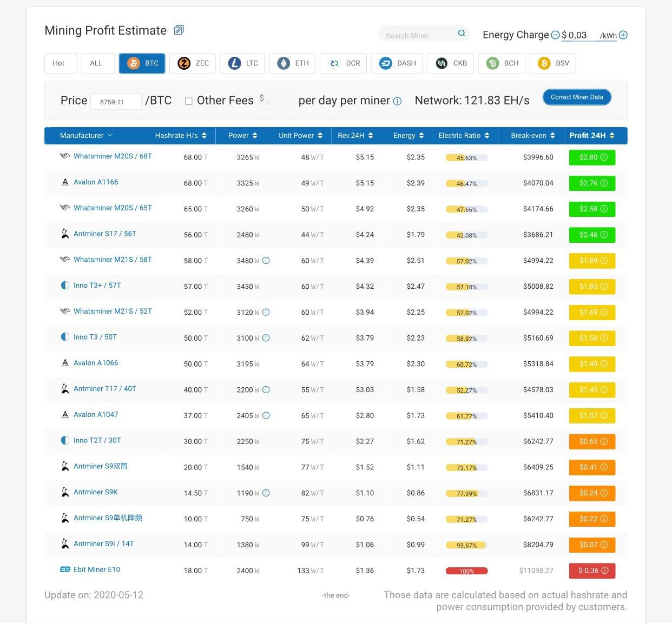Click the search magnifier icon
The width and height of the screenshot is (672, 623).
462,33
